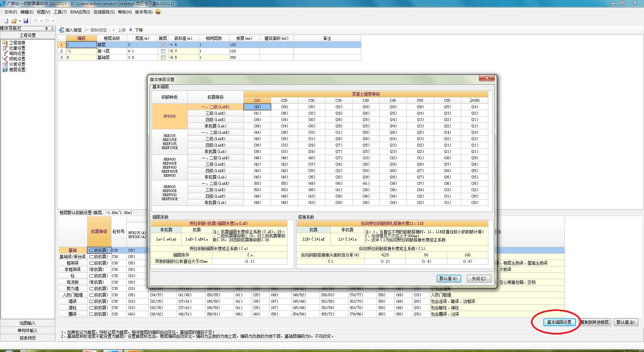Screen dimensions: 644x352
Task: Switch to the 绘图输入 module
Action: [28, 323]
